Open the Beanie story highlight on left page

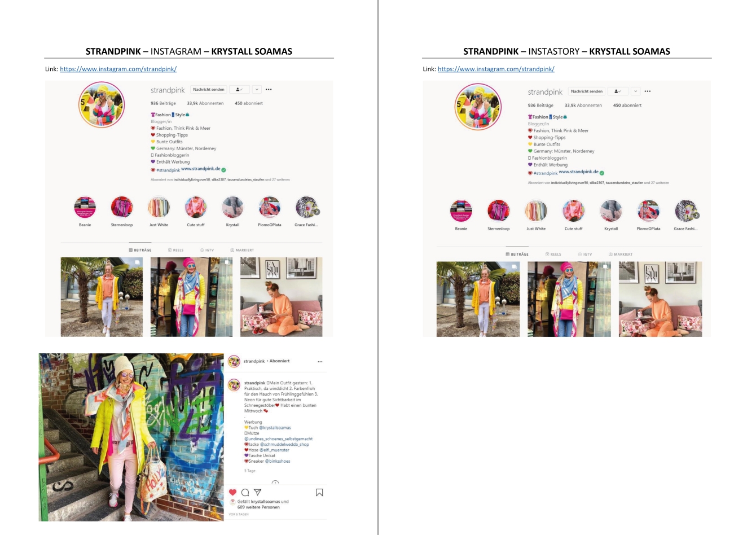tap(85, 207)
